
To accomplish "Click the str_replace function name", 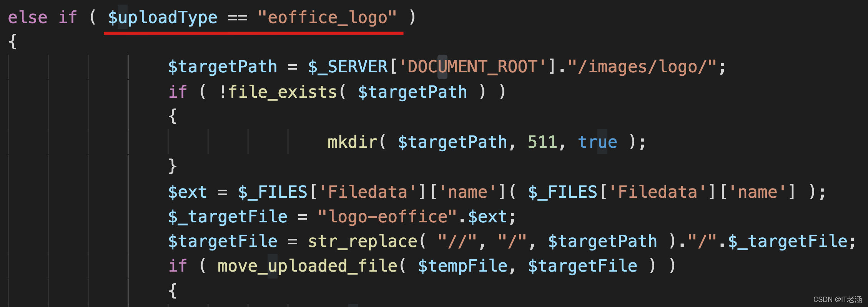I will point(362,242).
